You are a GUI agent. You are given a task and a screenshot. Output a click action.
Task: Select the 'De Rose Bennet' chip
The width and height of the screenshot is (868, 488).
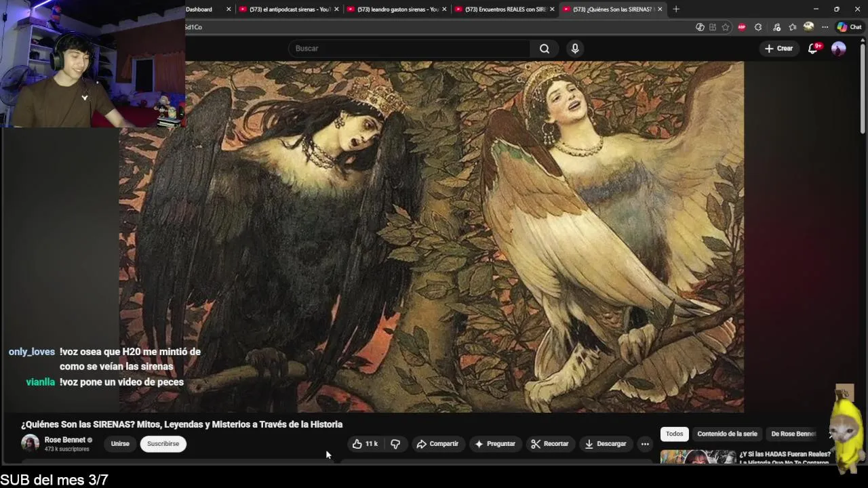(x=793, y=434)
